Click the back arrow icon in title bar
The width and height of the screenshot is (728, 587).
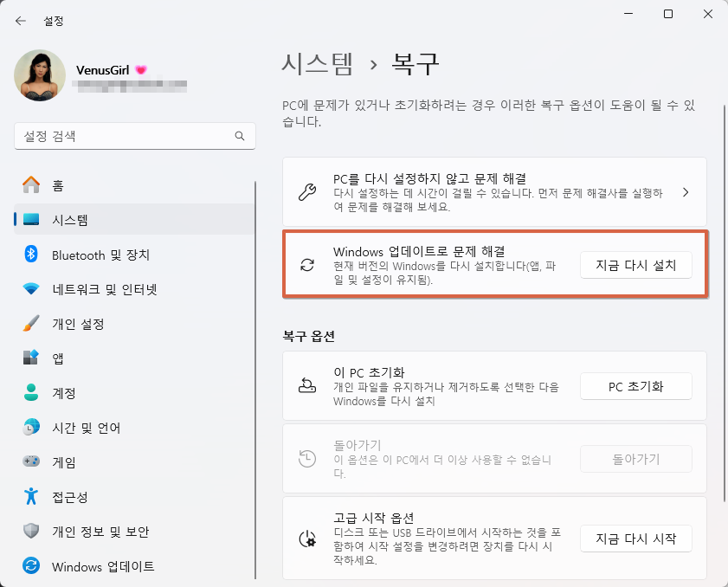coord(21,21)
